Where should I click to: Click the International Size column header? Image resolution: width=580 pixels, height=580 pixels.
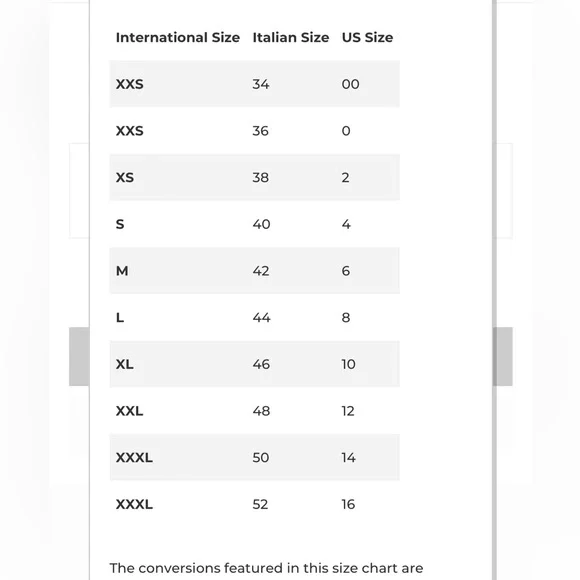(178, 37)
